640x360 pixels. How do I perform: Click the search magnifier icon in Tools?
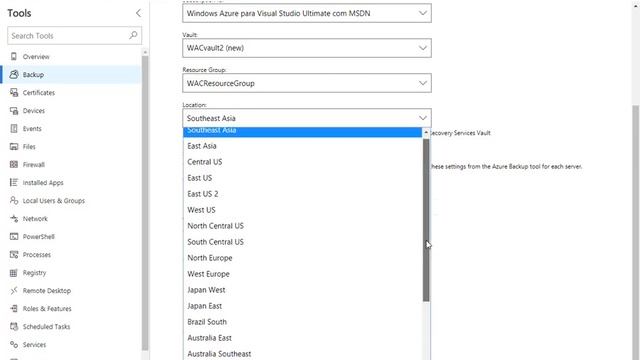click(133, 36)
